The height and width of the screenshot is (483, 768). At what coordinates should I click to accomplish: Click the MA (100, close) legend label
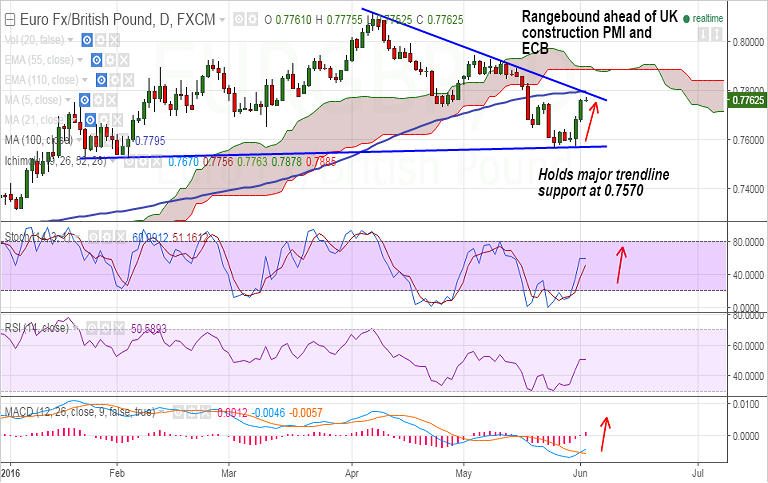click(39, 141)
